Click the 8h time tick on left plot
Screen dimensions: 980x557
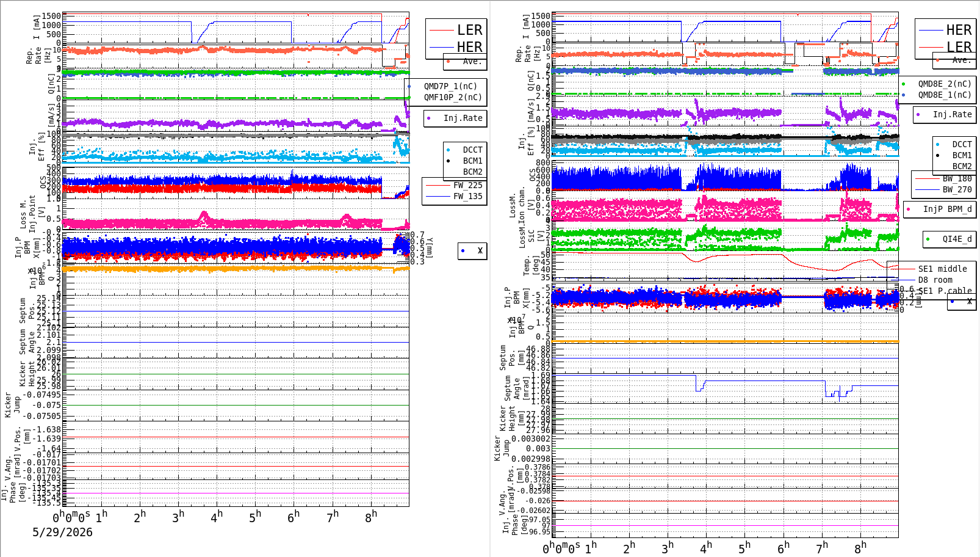(371, 516)
